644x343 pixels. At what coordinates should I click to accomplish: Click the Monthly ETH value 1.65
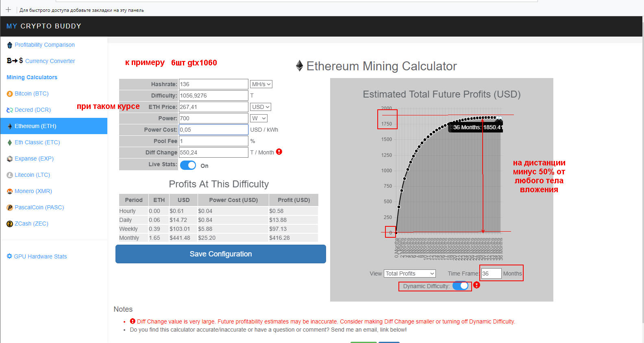click(x=154, y=238)
